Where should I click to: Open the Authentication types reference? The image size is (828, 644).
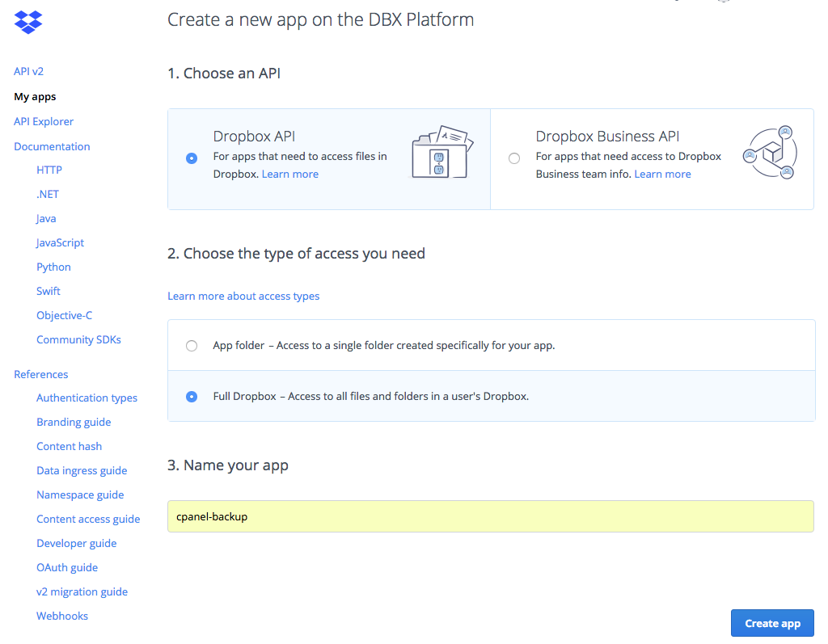pyautogui.click(x=87, y=398)
